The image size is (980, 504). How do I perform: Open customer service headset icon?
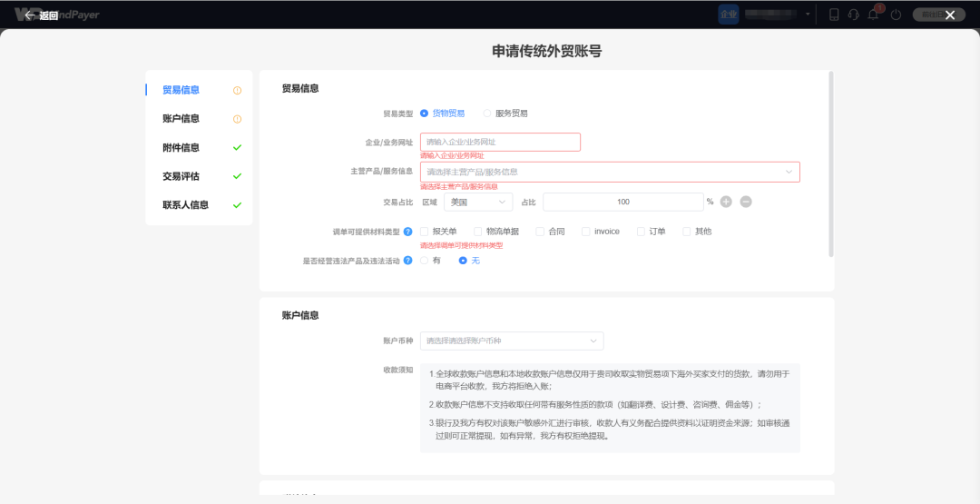[853, 15]
